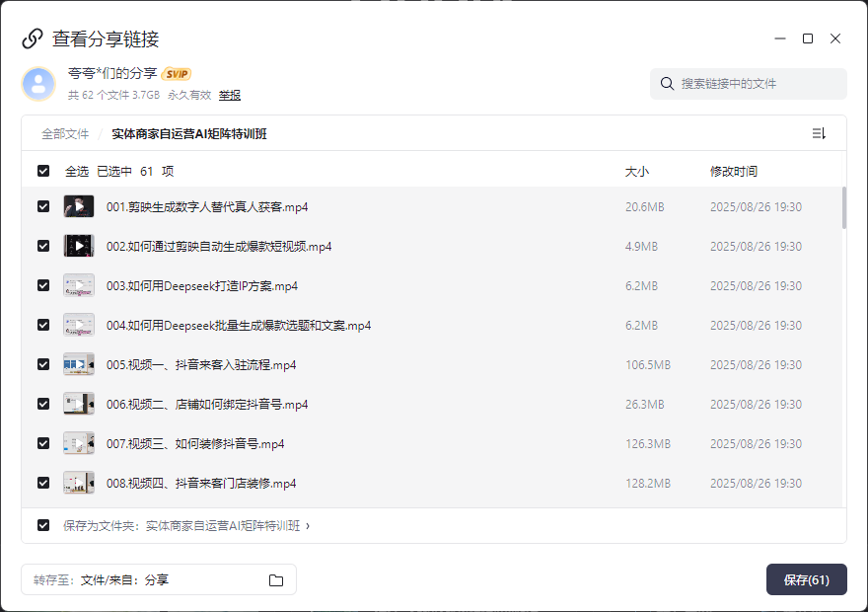Uncheck 001.剪映生成数字人替代真人获客.mp4
The height and width of the screenshot is (612, 868).
(x=43, y=206)
